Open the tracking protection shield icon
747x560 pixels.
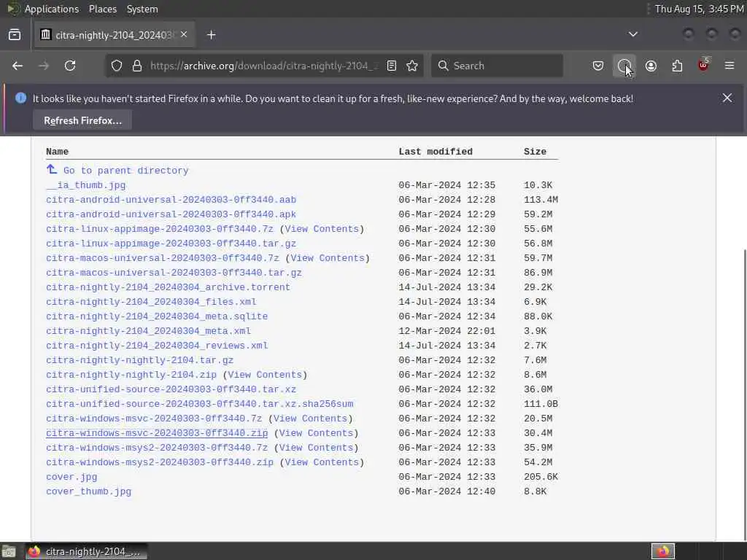coord(117,66)
